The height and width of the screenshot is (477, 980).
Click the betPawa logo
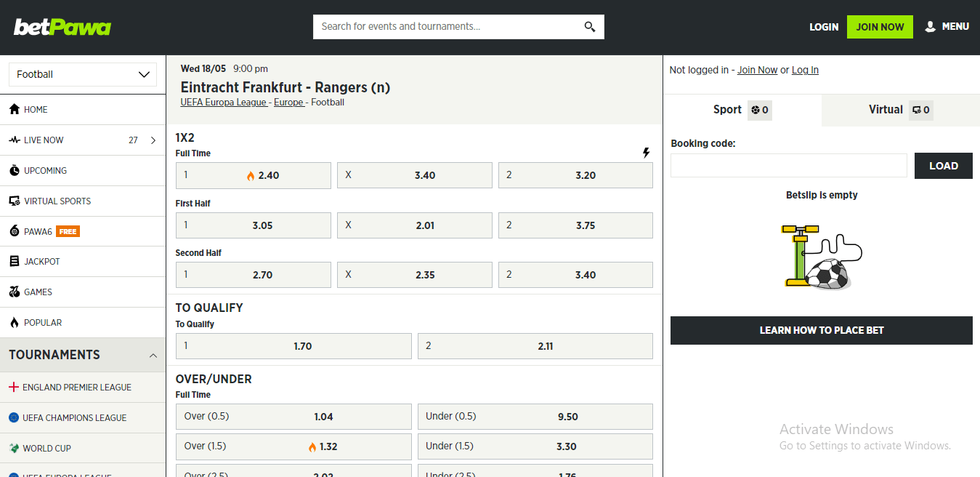[62, 27]
